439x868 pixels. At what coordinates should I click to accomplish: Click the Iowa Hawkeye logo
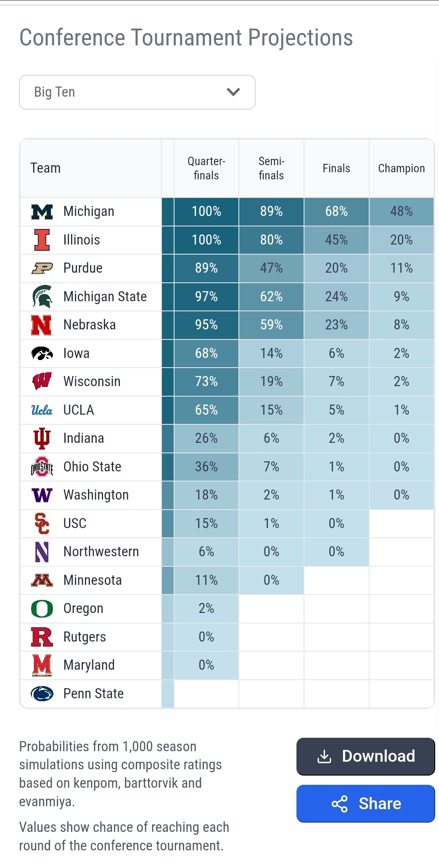pos(42,353)
